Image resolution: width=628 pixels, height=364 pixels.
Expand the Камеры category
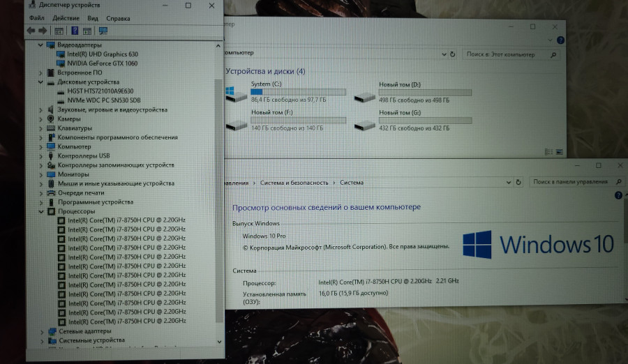pyautogui.click(x=40, y=119)
